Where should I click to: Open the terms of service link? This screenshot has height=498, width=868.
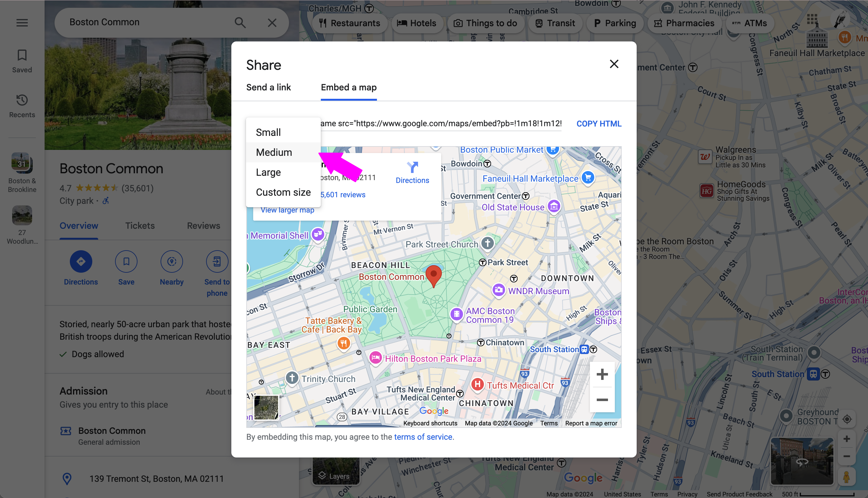click(423, 437)
